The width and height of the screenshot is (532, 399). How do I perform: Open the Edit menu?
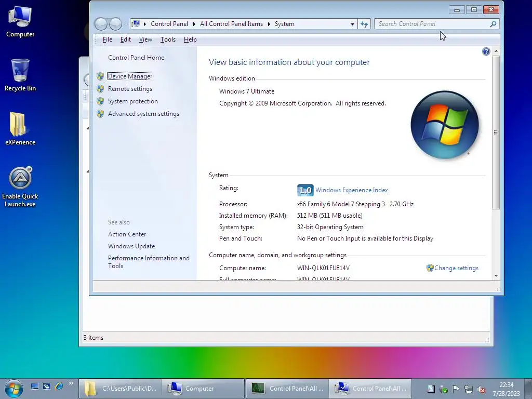[126, 39]
